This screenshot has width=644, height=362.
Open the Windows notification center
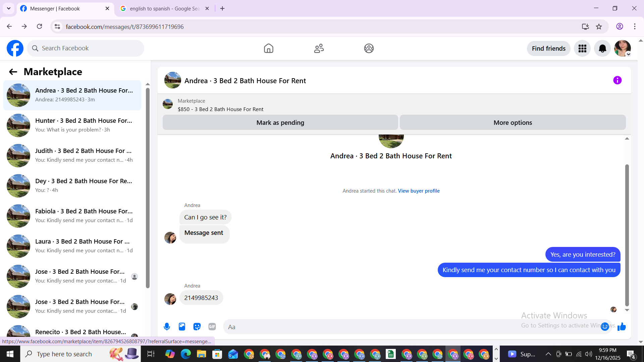click(x=631, y=354)
